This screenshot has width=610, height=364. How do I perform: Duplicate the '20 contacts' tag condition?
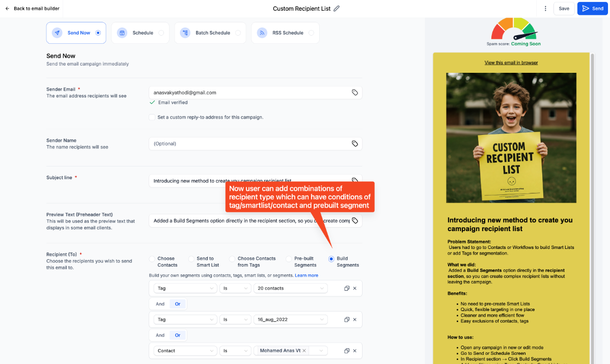pyautogui.click(x=347, y=288)
